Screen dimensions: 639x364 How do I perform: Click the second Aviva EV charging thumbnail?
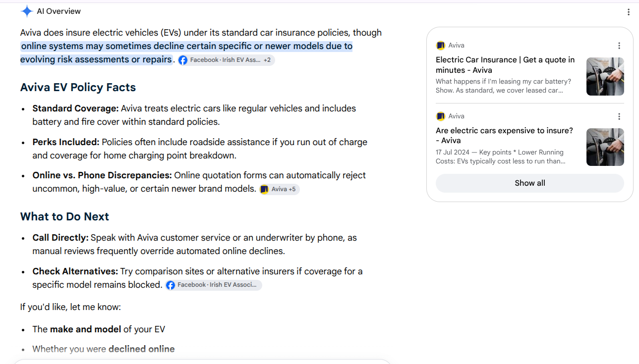click(x=605, y=147)
